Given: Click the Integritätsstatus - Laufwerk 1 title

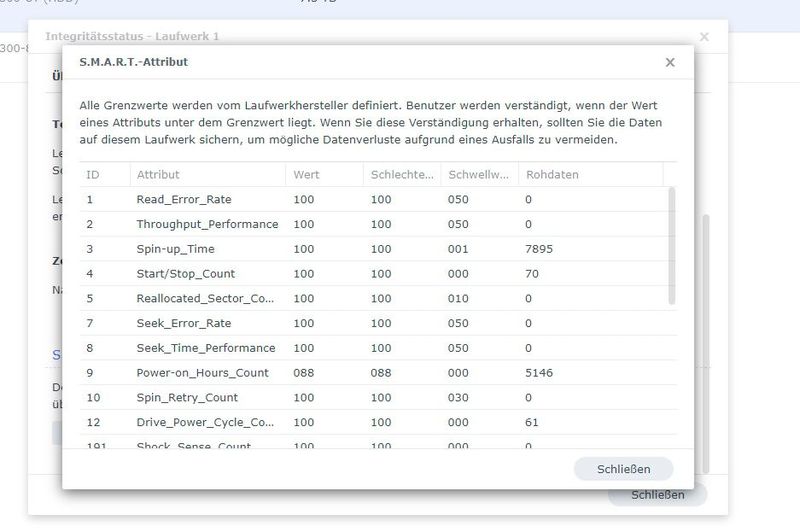Looking at the screenshot, I should [132, 36].
